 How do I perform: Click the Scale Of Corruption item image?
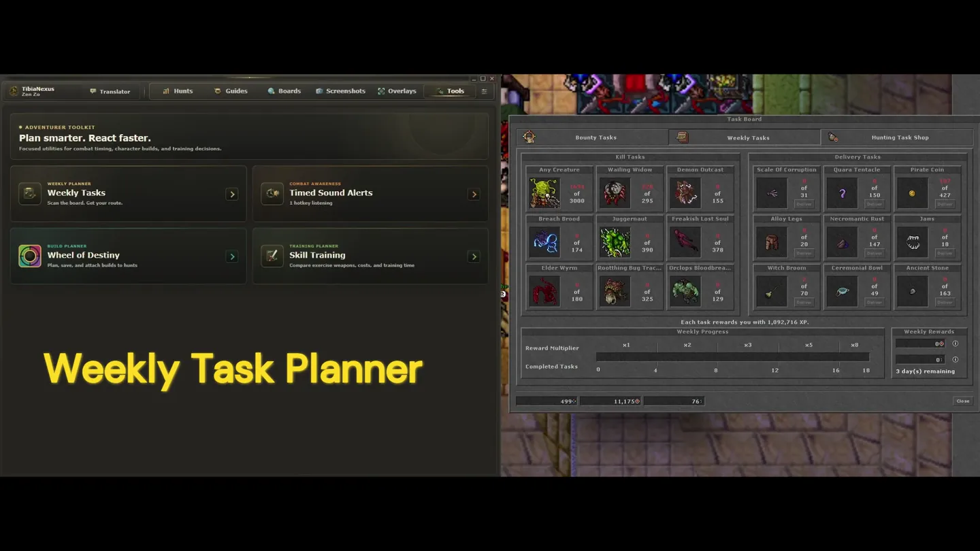(772, 193)
